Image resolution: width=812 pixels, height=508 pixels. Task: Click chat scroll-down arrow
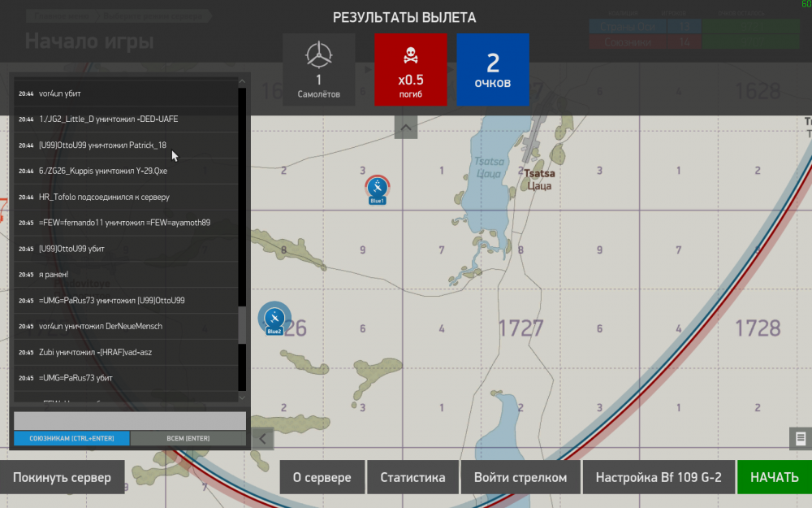tap(242, 397)
